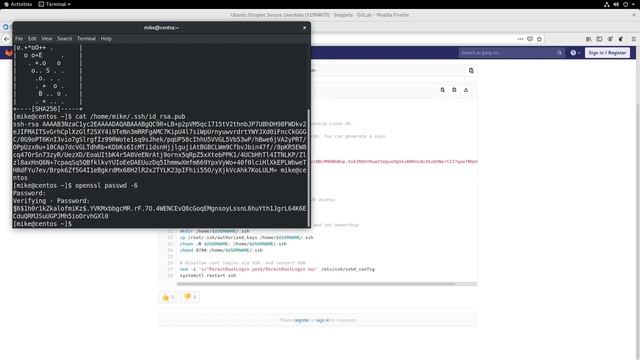Click the 'cp /root/.ssh/authorized_keys' code line
640x360 pixels.
tap(246, 238)
